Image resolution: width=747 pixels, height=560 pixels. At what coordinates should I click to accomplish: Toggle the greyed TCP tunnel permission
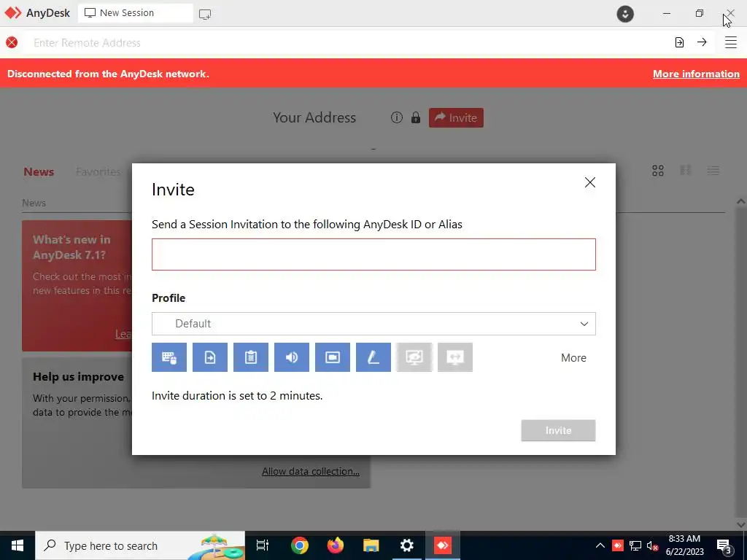pyautogui.click(x=455, y=357)
